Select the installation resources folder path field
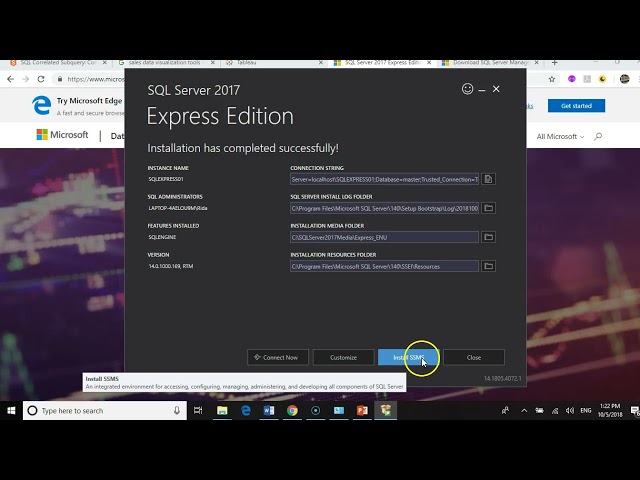 (384, 266)
